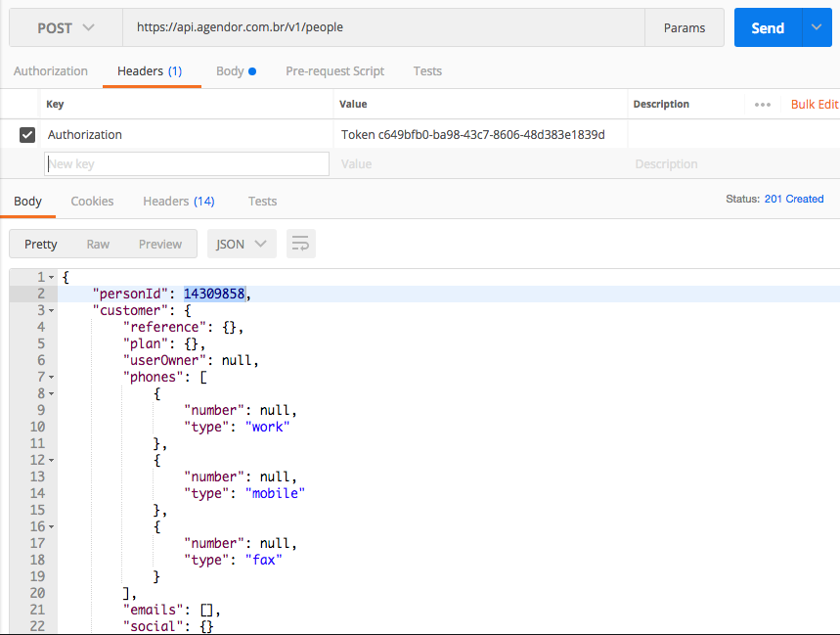Select the request Headers (1) tab
The image size is (840, 635).
tap(150, 71)
